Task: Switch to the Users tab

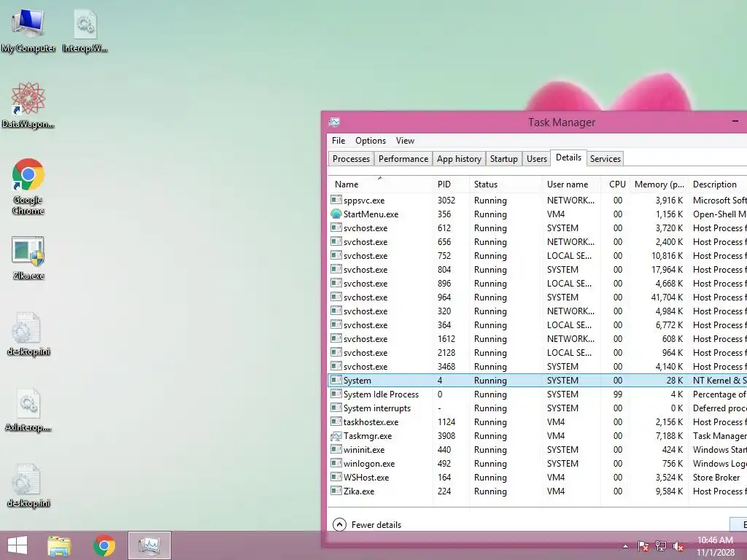Action: pyautogui.click(x=536, y=158)
